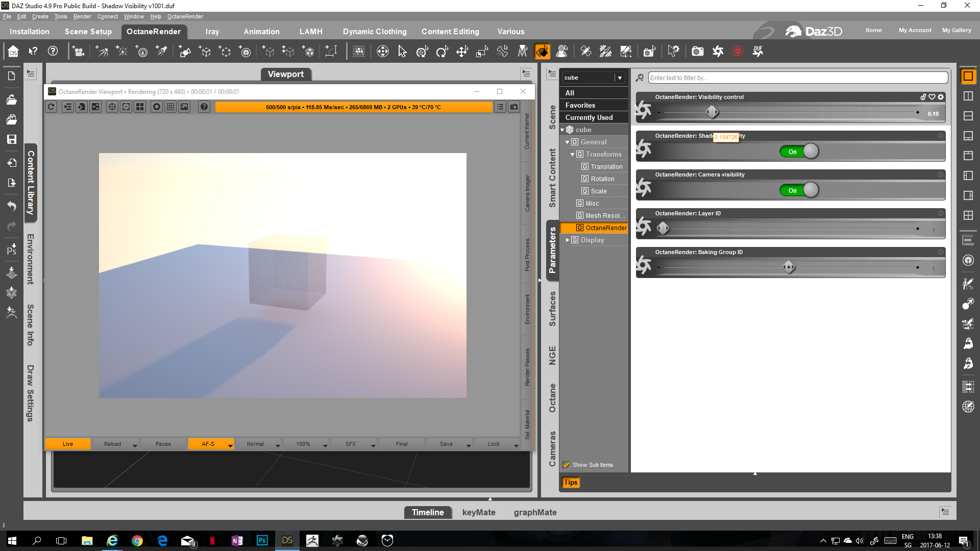
Task: Expand the Display tree group
Action: 567,240
